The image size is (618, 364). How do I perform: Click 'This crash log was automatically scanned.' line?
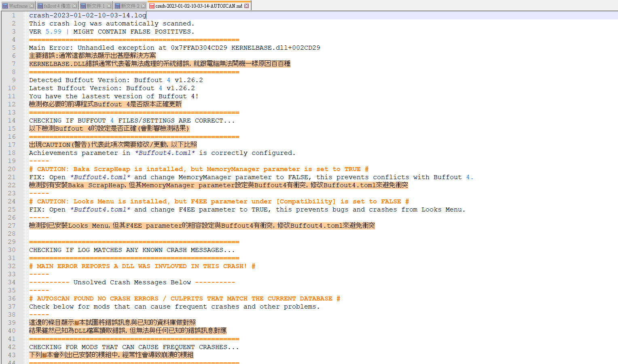[112, 23]
